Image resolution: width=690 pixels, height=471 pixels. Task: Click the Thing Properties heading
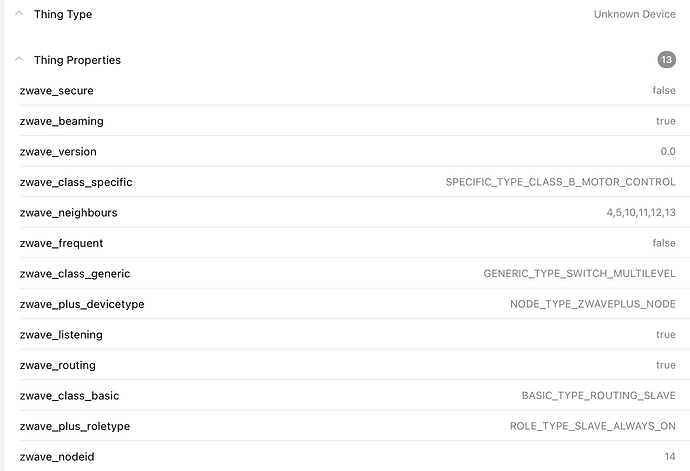[77, 60]
